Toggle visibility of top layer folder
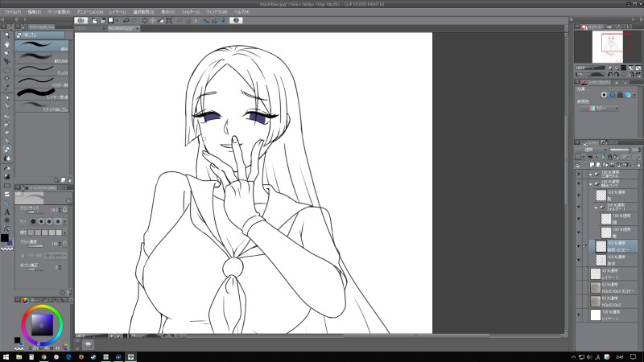This screenshot has width=644, height=362. [579, 174]
